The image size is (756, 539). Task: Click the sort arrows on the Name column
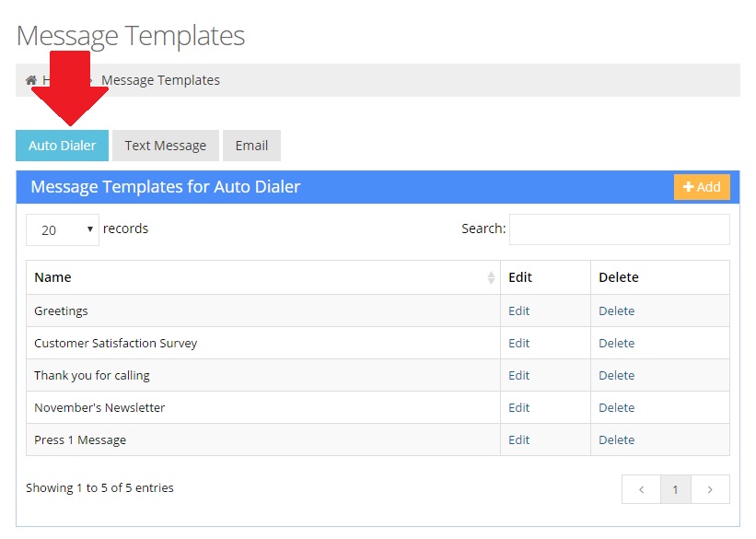coord(492,277)
